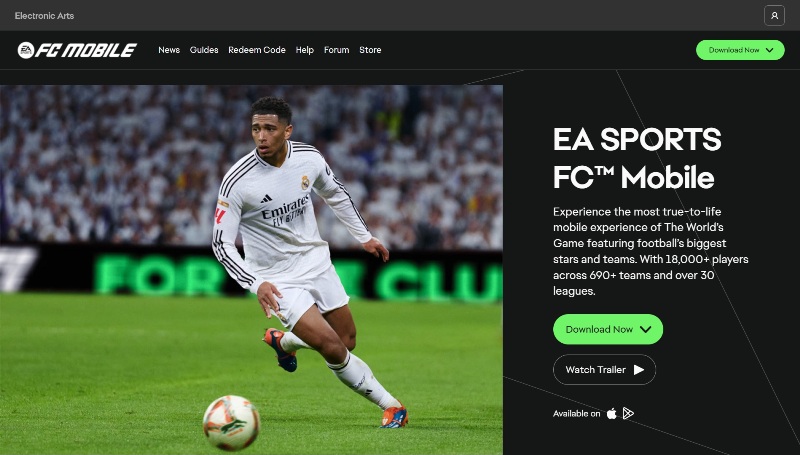Open the News menu item
800x455 pixels.
pyautogui.click(x=169, y=50)
